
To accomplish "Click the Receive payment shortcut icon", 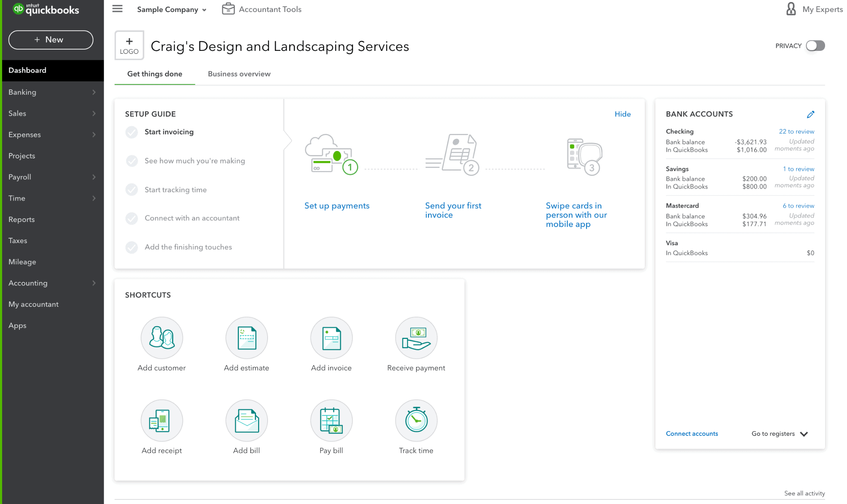I will tap(416, 337).
